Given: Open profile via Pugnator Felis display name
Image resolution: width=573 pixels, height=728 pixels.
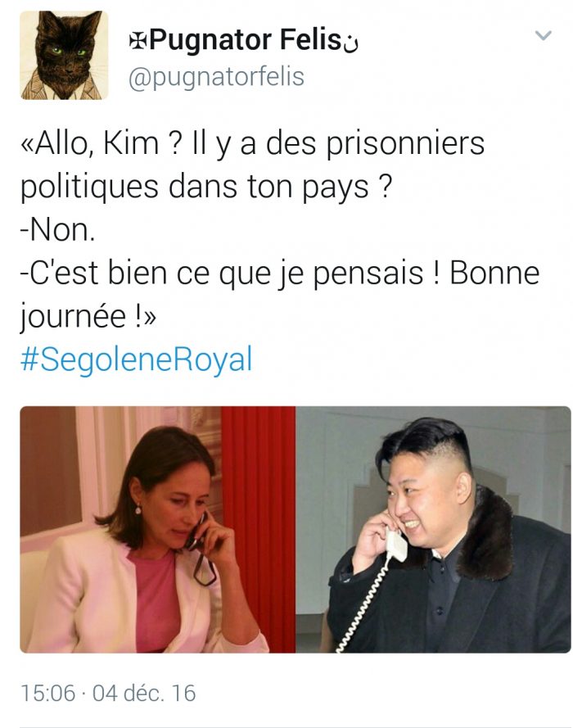Looking at the screenshot, I should click(246, 40).
